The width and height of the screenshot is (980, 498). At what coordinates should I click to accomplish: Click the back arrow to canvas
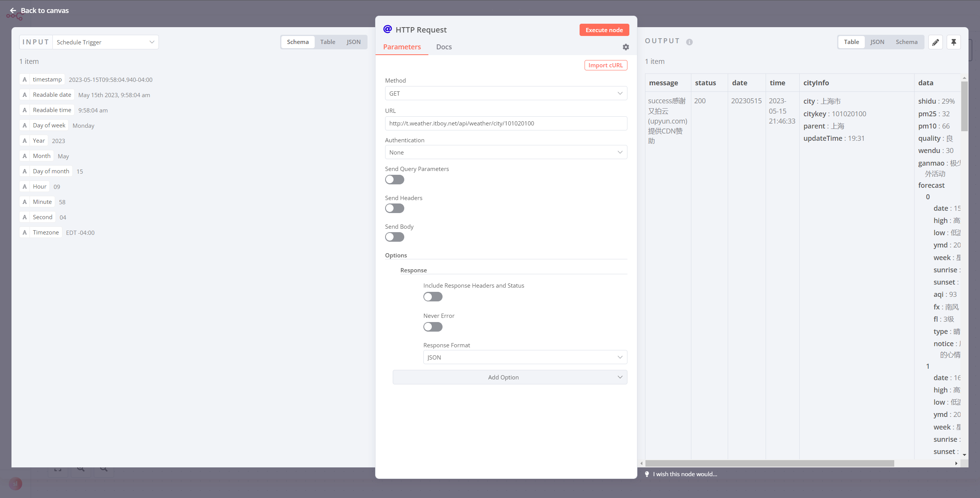[13, 11]
